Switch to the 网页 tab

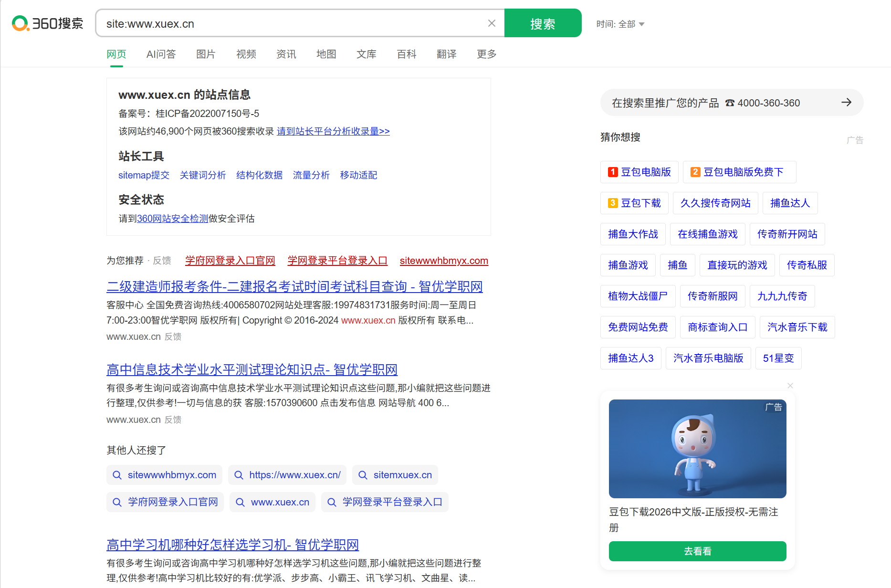click(x=116, y=54)
